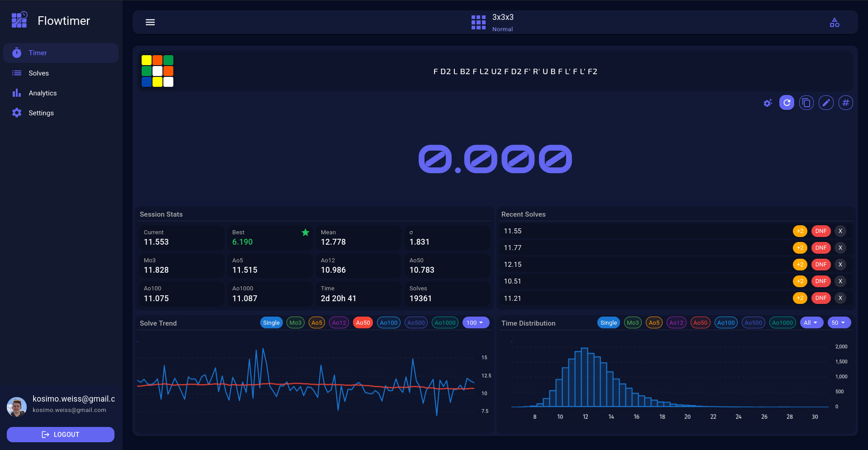Image resolution: width=868 pixels, height=450 pixels.
Task: Open the 100 dropdown in Solve Trend
Action: coord(475,322)
